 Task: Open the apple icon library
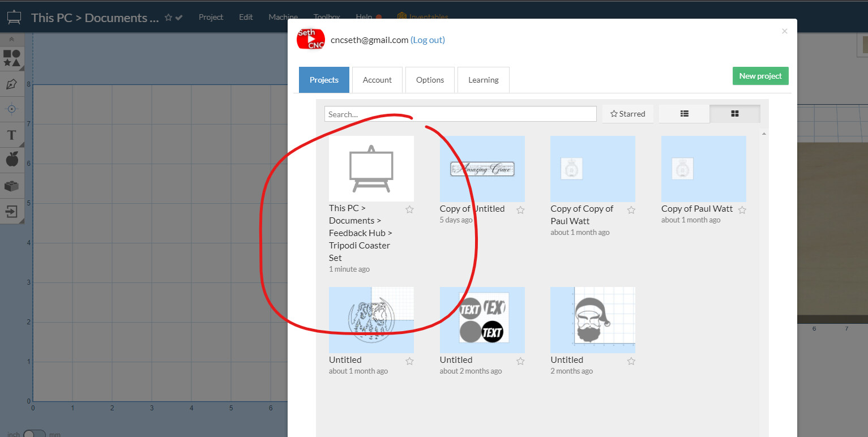tap(12, 160)
